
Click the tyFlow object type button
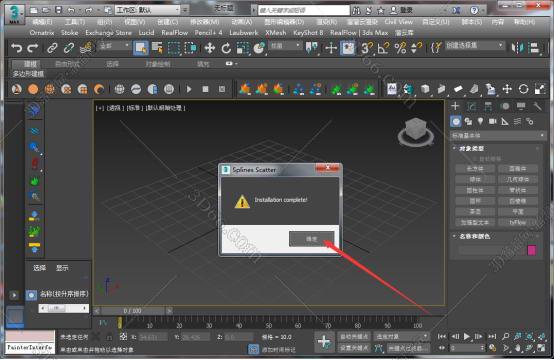coord(518,223)
